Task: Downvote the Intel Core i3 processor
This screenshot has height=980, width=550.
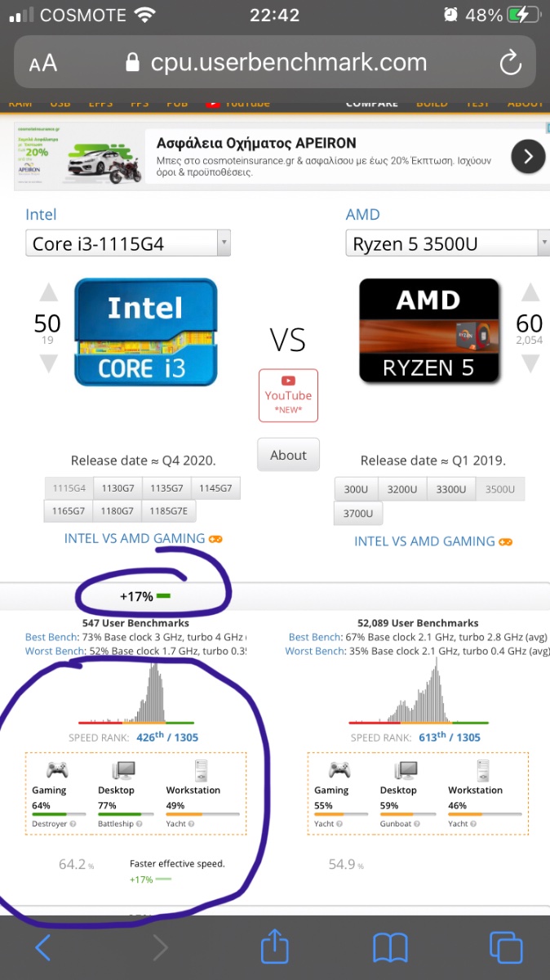Action: point(49,363)
